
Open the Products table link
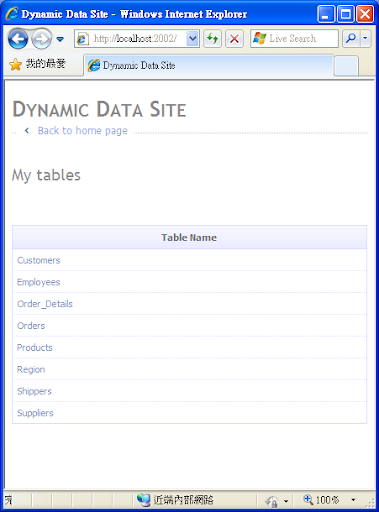(35, 348)
